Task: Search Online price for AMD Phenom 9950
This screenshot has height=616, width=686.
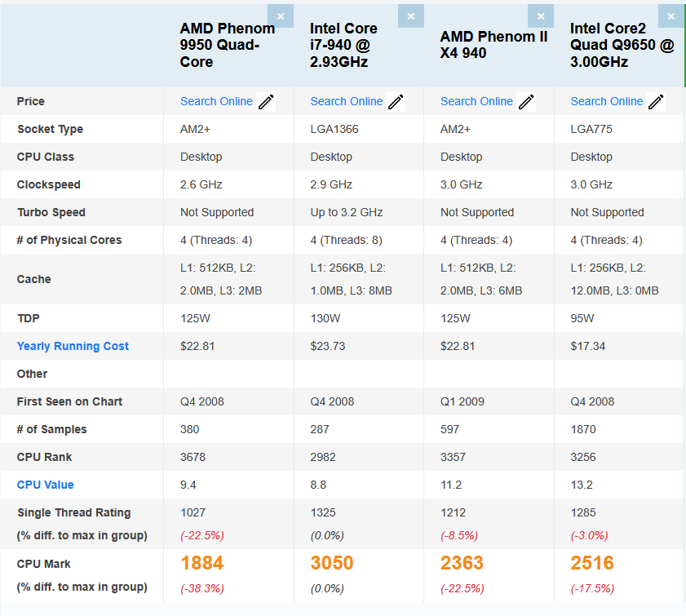Action: 216,101
